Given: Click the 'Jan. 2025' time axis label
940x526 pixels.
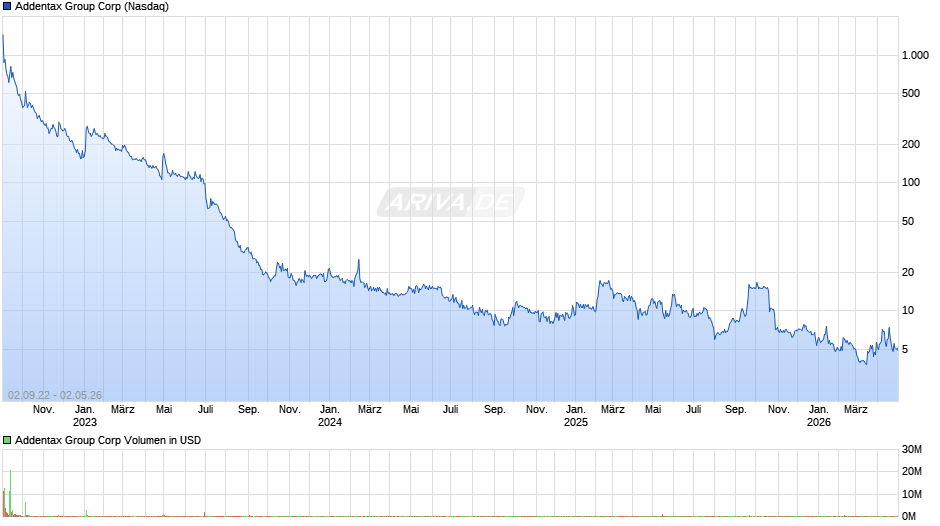Looking at the screenshot, I should [x=576, y=416].
